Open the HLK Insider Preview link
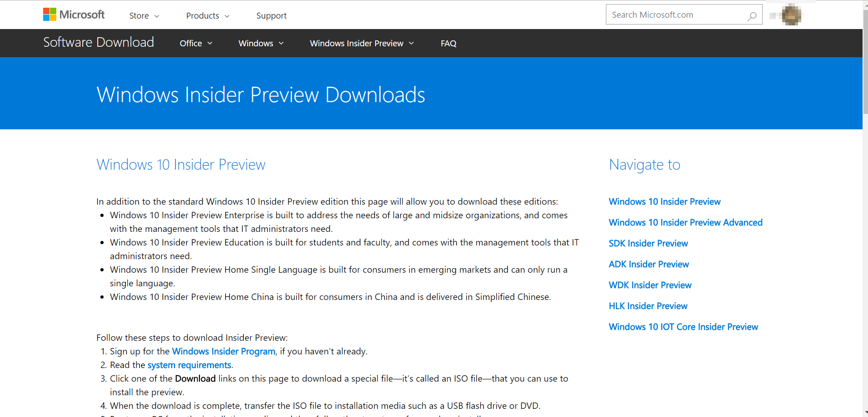The image size is (868, 417). 648,306
